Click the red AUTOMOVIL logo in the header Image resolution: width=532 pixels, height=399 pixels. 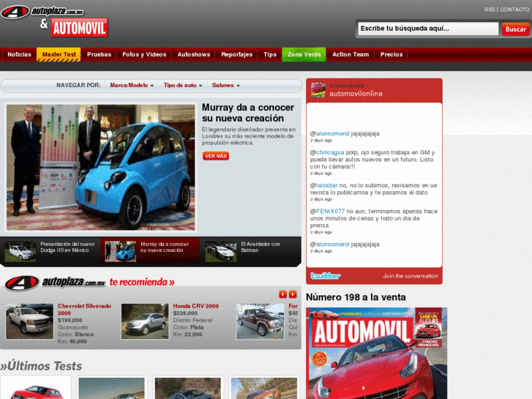click(79, 28)
